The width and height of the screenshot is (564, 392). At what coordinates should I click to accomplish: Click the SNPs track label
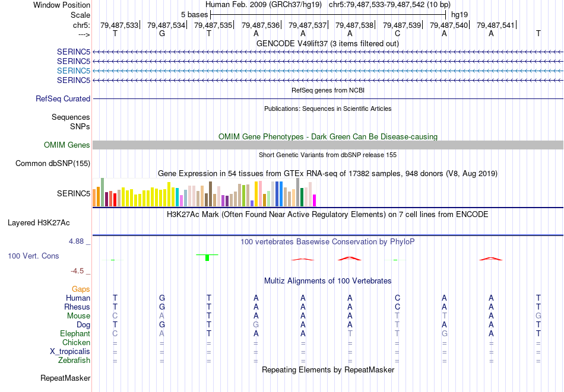(80, 126)
